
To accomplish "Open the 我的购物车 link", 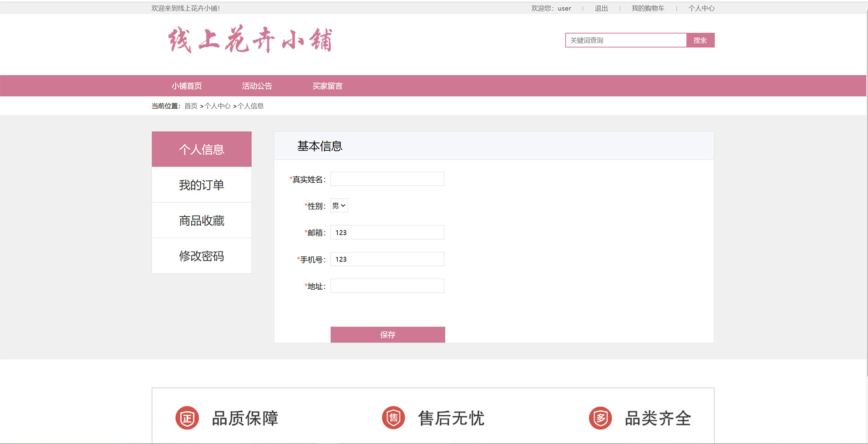I will tap(648, 8).
